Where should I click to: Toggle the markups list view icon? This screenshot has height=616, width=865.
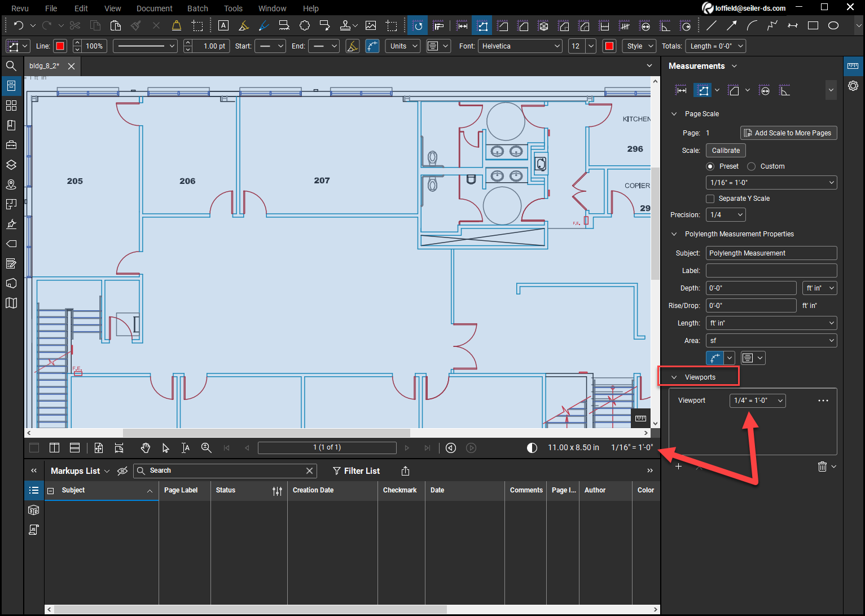pos(34,490)
